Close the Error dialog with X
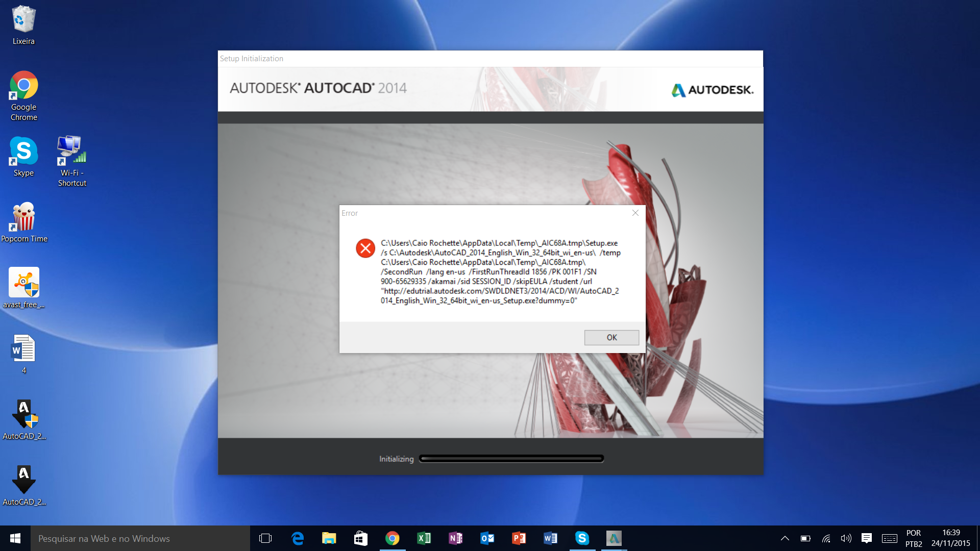980x551 pixels. (635, 213)
